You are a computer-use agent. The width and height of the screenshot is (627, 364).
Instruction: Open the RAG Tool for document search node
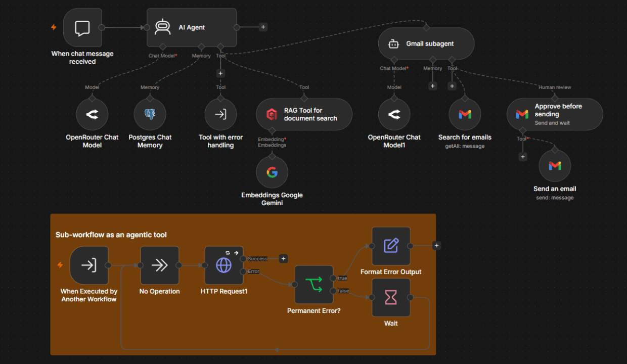click(304, 114)
